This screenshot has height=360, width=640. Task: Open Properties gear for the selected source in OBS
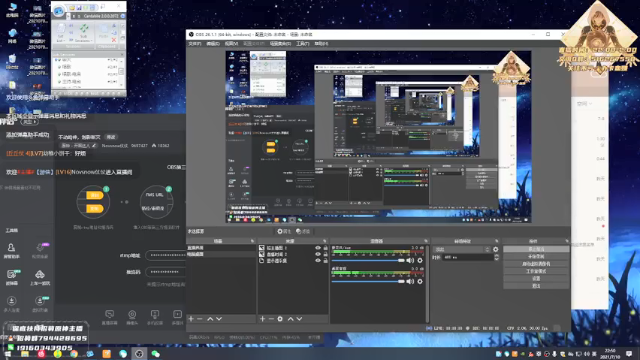click(284, 231)
